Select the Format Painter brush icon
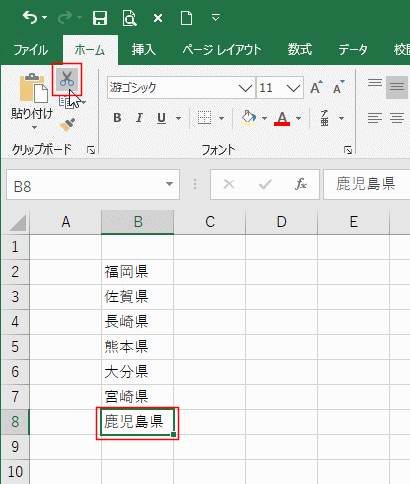 tap(67, 125)
